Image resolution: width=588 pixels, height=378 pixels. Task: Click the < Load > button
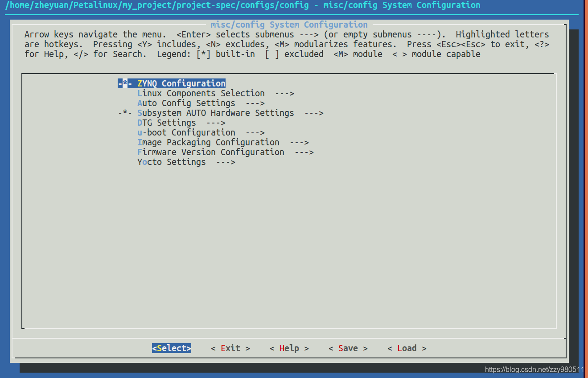tap(407, 348)
